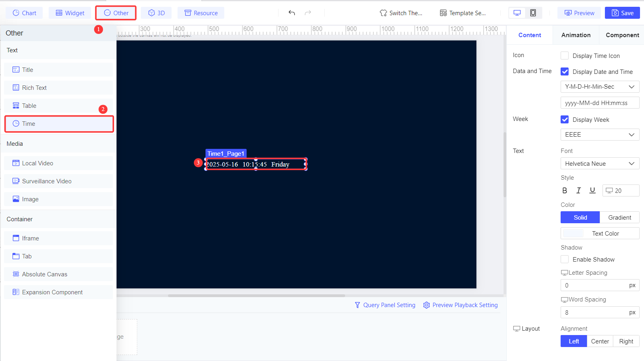Uncheck Display Date and Time

[x=565, y=71]
